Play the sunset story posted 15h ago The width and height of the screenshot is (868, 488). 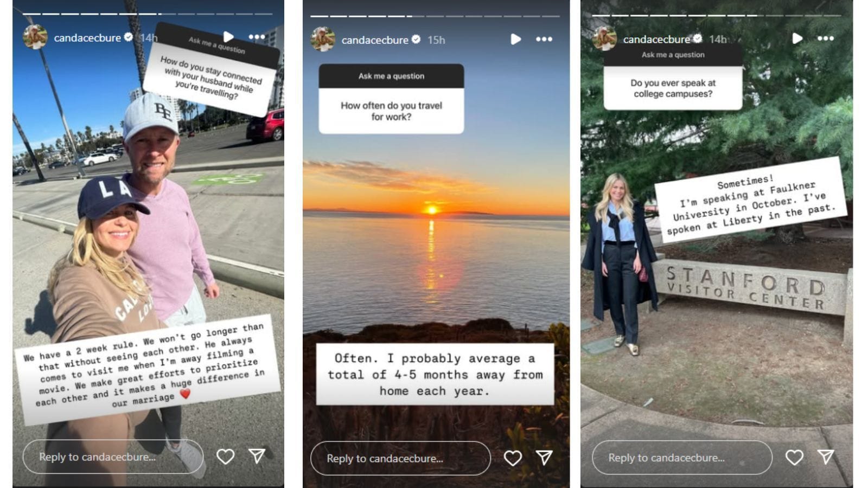(x=515, y=39)
